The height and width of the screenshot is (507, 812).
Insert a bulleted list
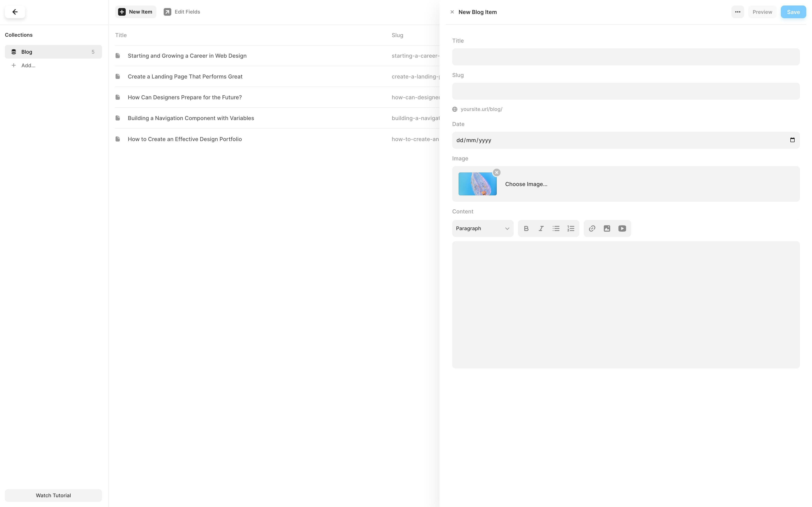pos(556,228)
